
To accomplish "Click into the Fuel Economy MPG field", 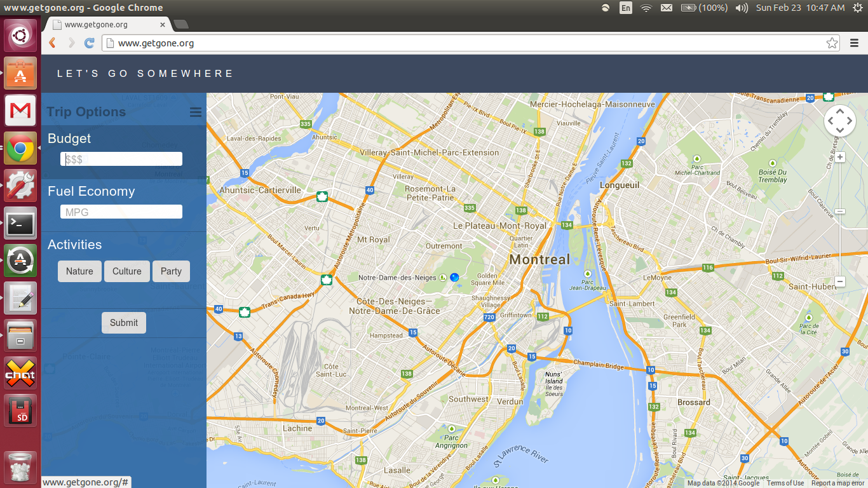I will click(121, 212).
